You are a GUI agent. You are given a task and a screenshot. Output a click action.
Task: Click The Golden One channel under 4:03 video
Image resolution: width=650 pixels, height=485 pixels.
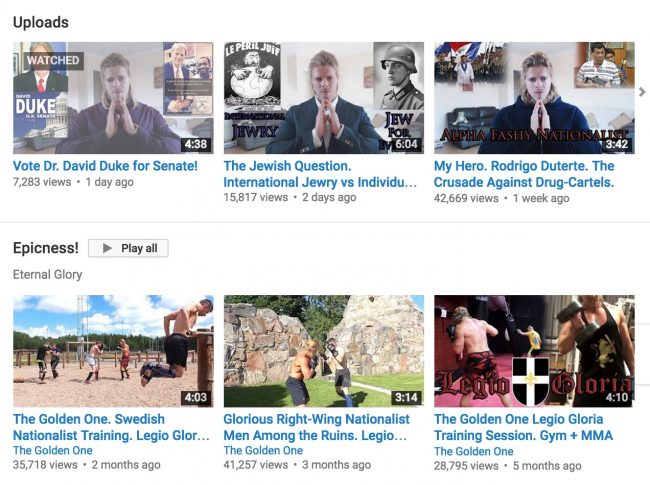coord(53,451)
